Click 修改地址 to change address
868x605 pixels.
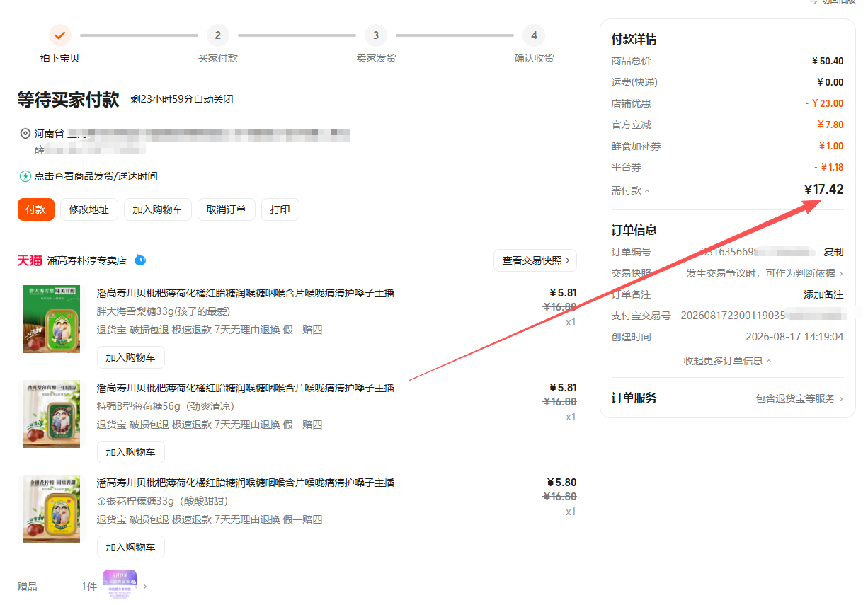coord(89,209)
